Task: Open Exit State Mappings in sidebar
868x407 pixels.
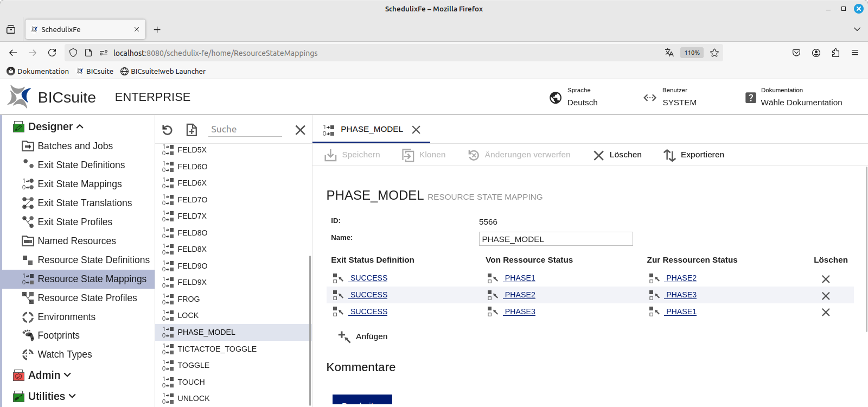Action: (x=80, y=184)
